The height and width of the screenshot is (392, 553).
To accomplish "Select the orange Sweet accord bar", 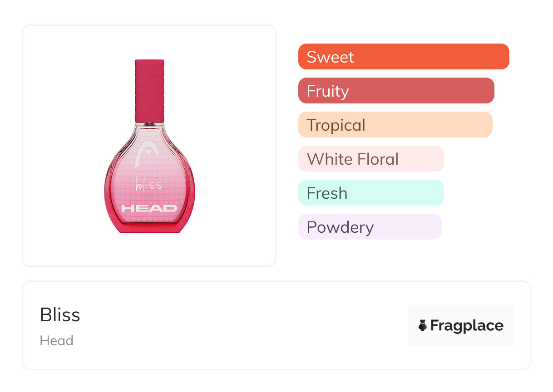I will click(x=404, y=57).
